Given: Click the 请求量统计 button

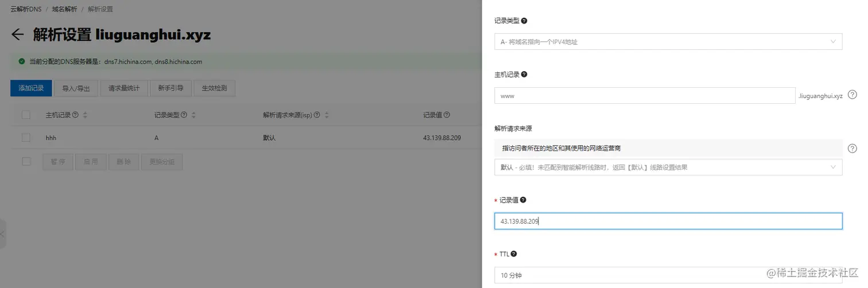Looking at the screenshot, I should (x=124, y=88).
